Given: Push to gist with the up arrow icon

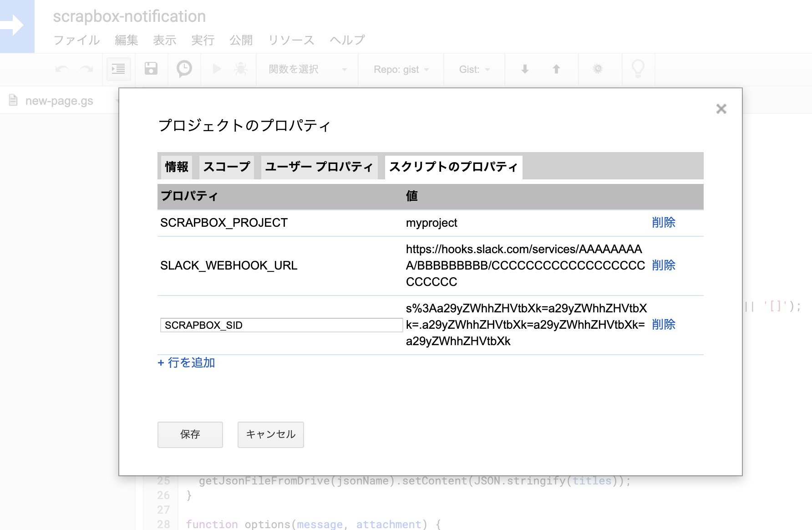Looking at the screenshot, I should (556, 69).
